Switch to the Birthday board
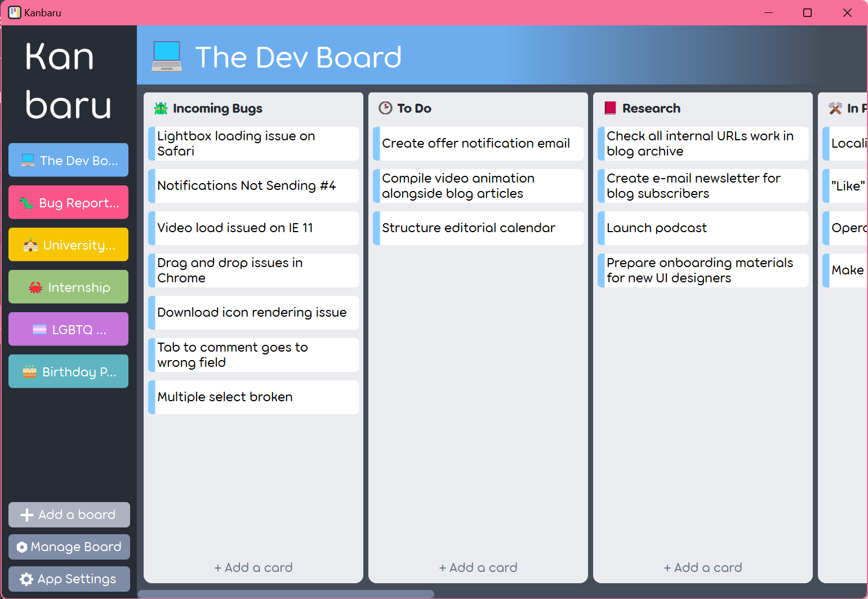This screenshot has height=599, width=868. (68, 371)
